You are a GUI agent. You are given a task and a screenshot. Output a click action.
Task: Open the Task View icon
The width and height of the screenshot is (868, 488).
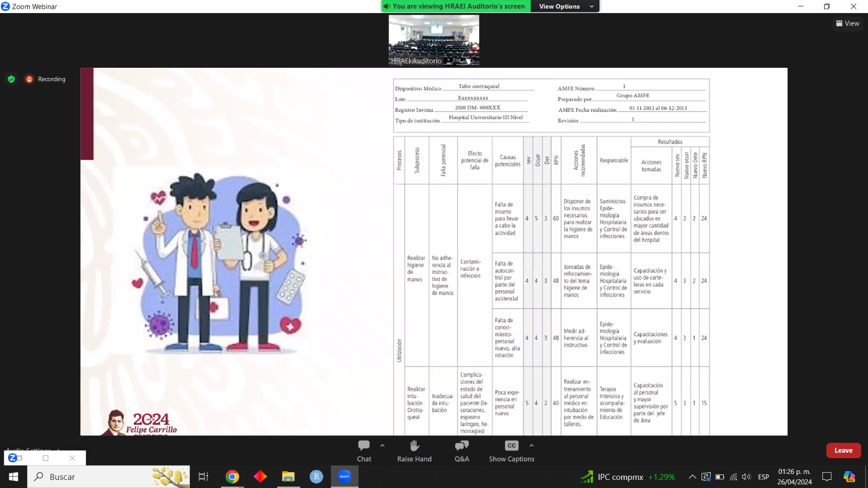[203, 477]
